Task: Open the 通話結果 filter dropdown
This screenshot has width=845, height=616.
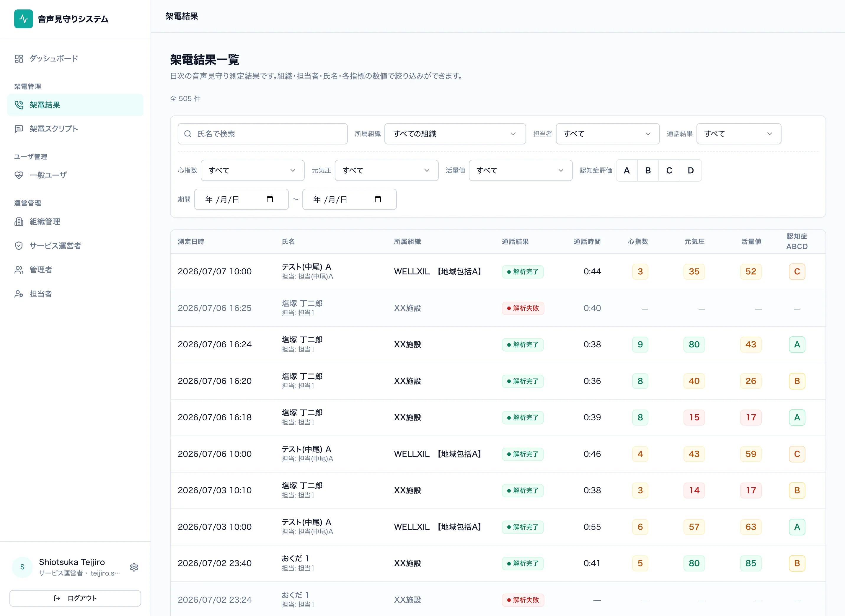Action: [x=739, y=134]
